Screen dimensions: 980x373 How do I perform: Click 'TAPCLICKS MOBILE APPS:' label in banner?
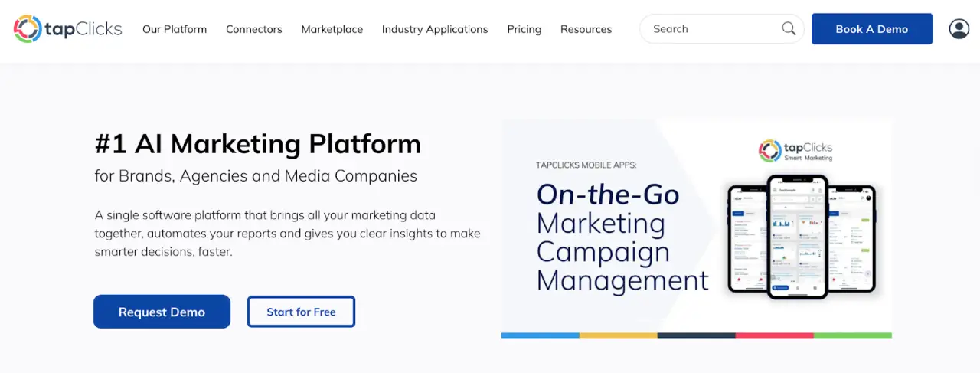pos(586,165)
